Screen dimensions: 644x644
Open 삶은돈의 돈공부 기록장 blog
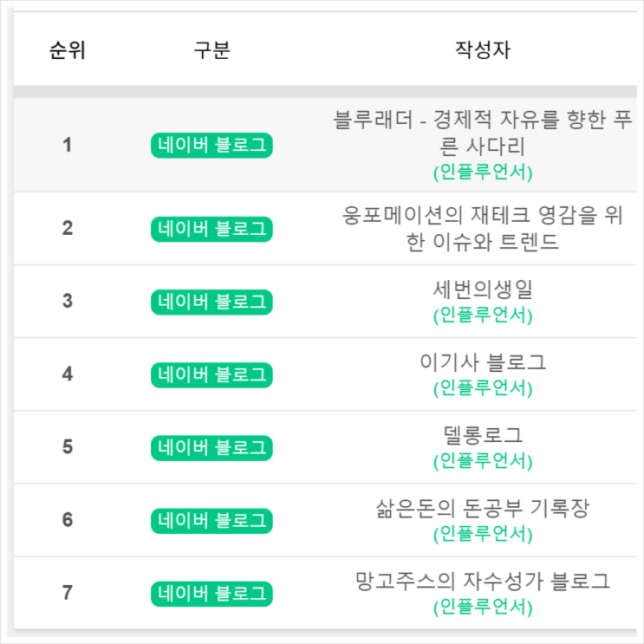pyautogui.click(x=482, y=507)
